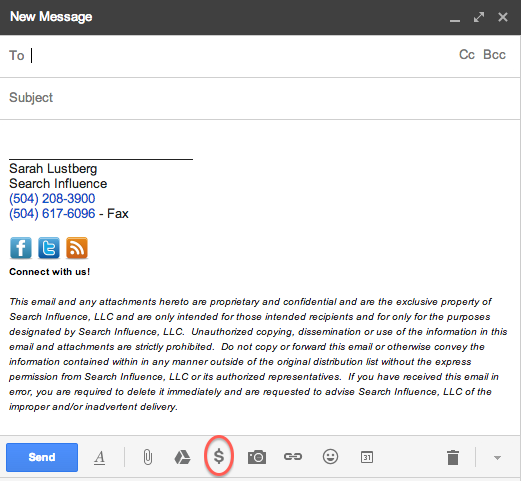This screenshot has width=521, height=481.
Task: Add Bcc recipients
Action: [494, 55]
